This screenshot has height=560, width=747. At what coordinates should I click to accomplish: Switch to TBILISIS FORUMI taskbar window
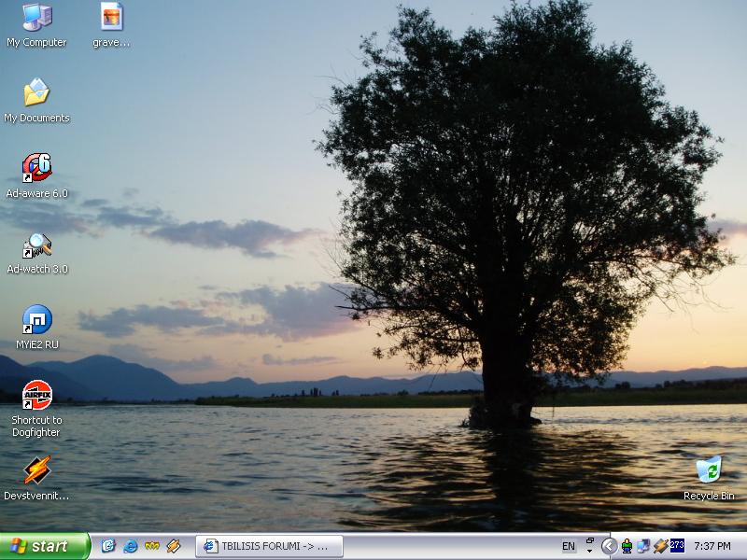coord(269,546)
